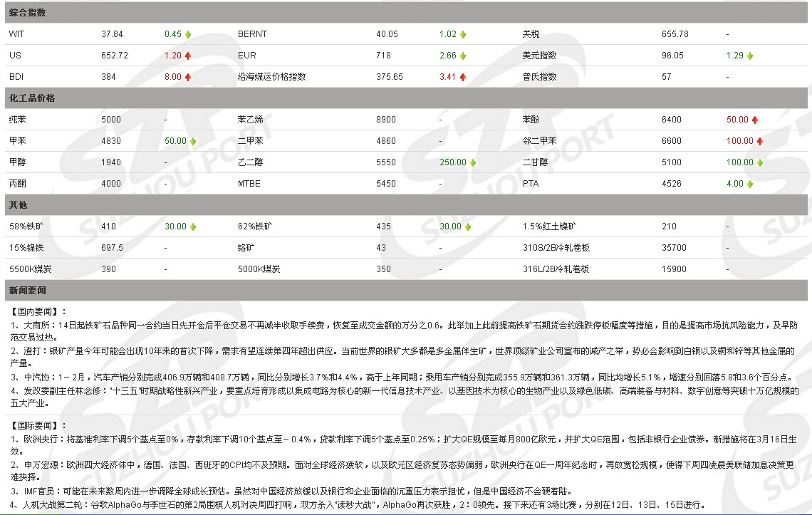Click the green down arrow beside PTA 4.00
The width and height of the screenshot is (812, 515).
[x=750, y=183]
